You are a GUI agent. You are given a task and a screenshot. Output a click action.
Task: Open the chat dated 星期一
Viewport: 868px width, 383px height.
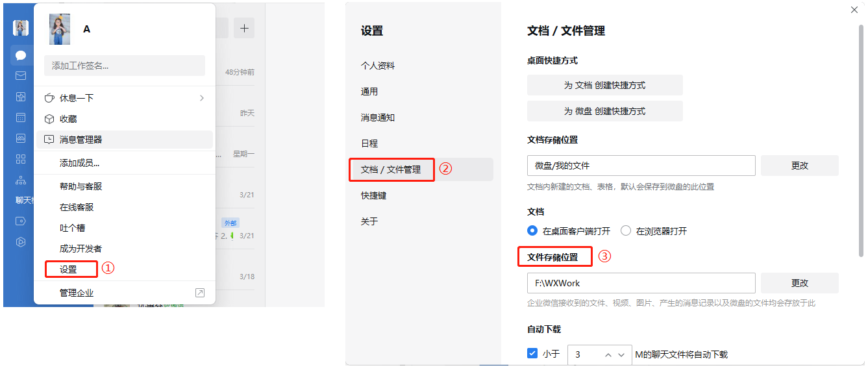click(240, 154)
